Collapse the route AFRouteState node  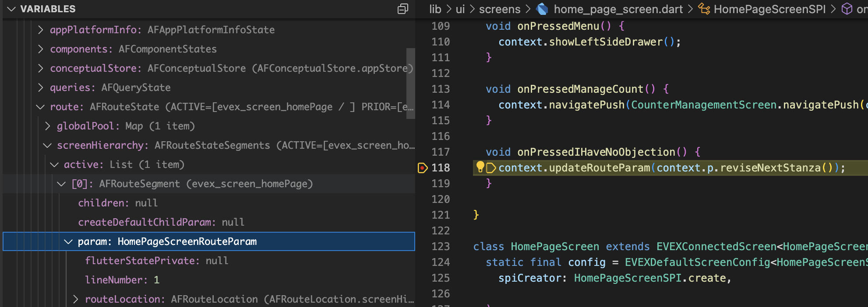pos(41,107)
